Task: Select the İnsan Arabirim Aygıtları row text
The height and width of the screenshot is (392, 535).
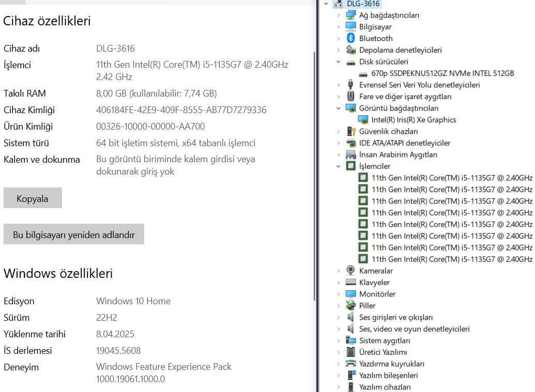Action: (x=398, y=155)
